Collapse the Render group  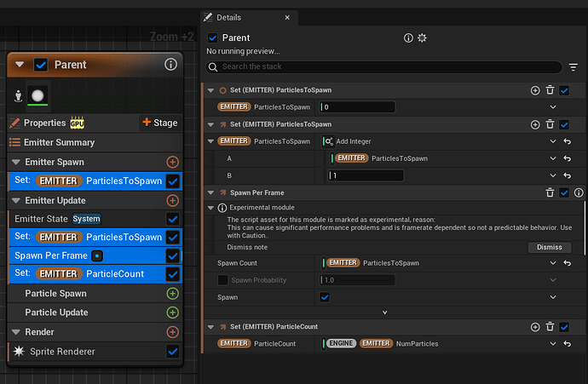tap(15, 332)
